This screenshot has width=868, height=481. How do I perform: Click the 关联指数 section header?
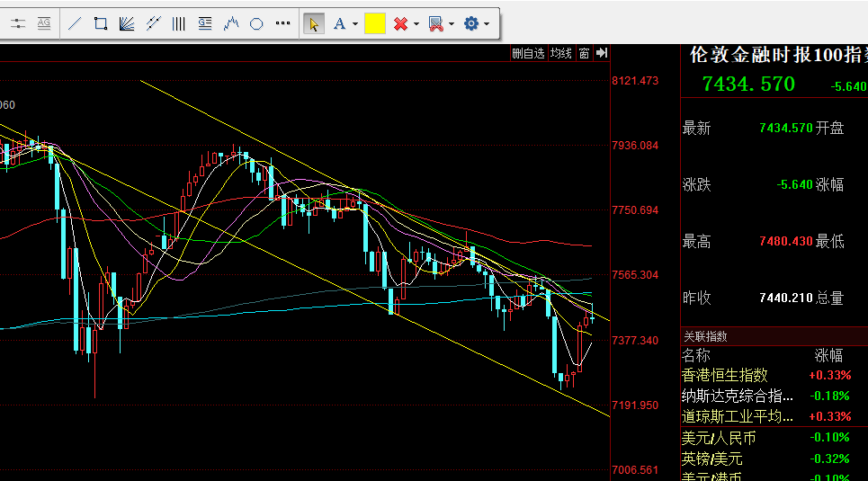point(705,336)
